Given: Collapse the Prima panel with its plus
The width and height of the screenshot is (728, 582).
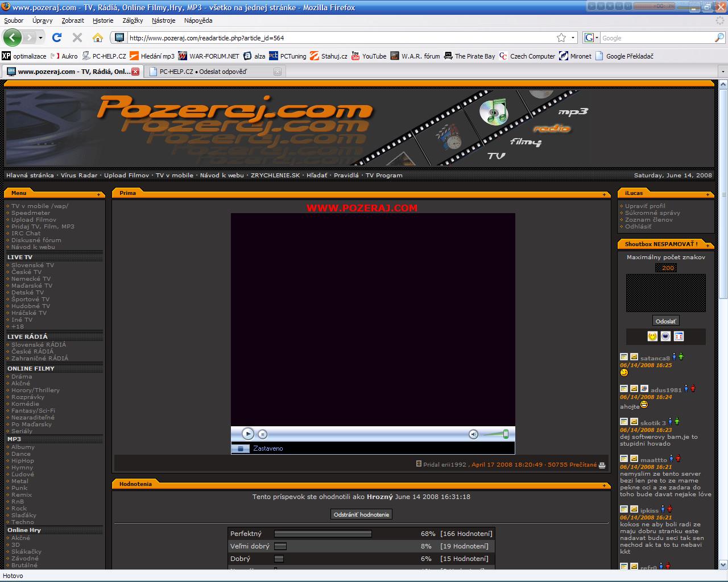Looking at the screenshot, I should pyautogui.click(x=604, y=194).
